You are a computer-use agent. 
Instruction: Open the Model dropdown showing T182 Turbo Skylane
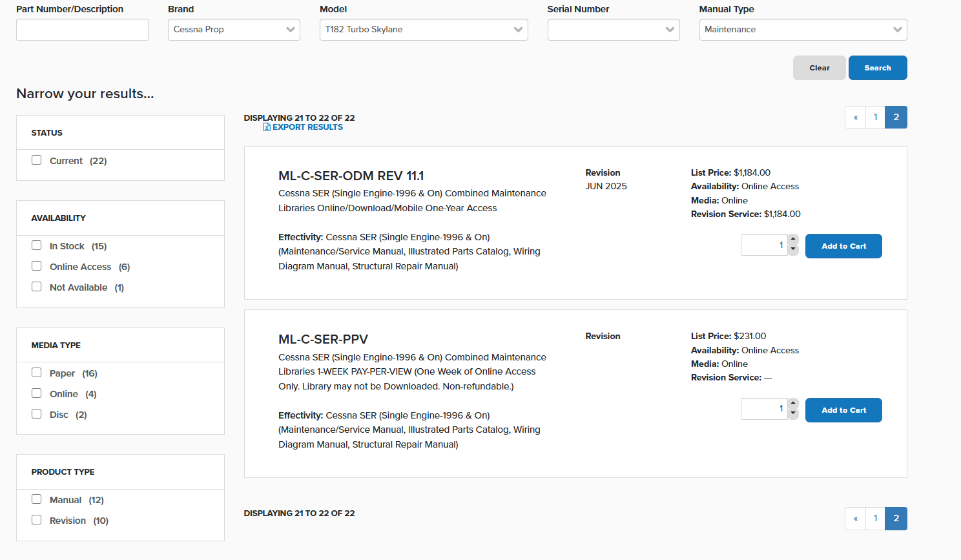point(424,30)
